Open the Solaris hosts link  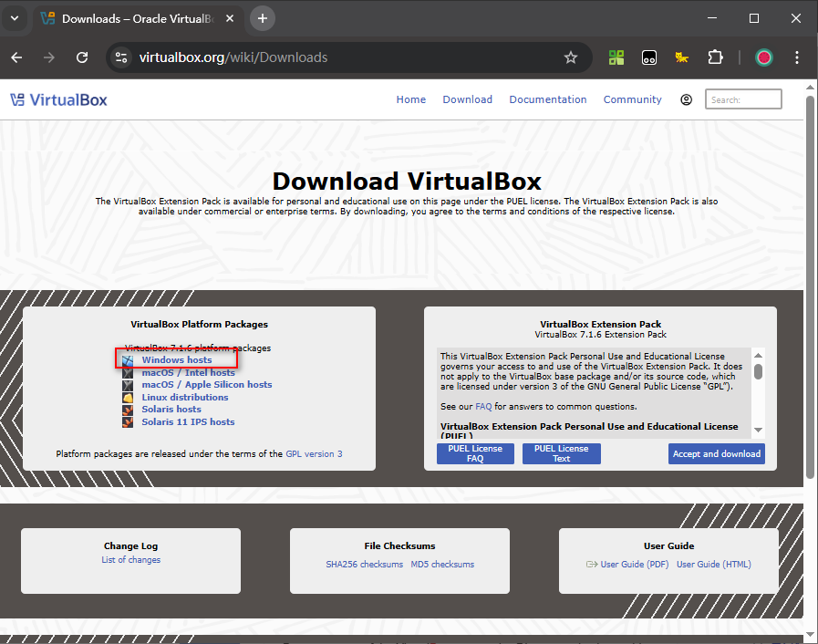171,410
